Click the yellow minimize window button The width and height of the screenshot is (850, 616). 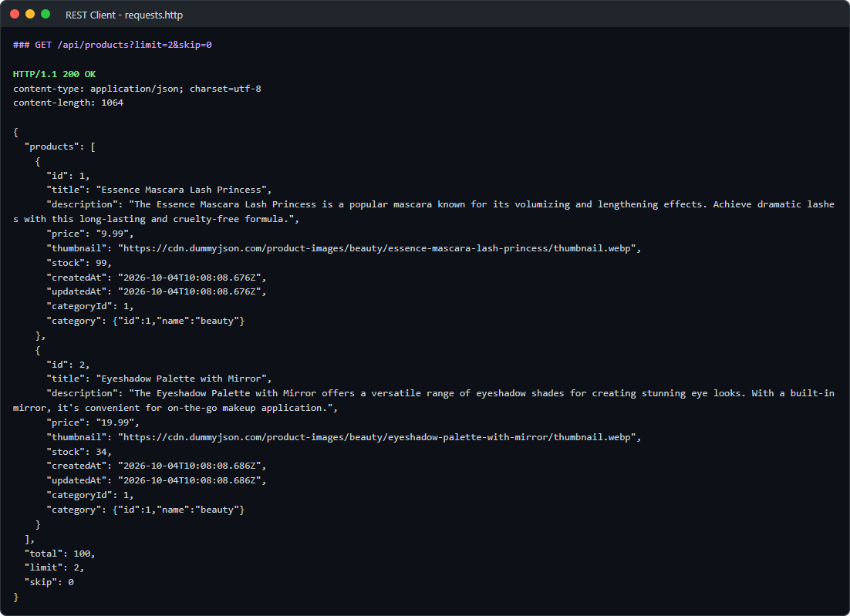point(30,14)
